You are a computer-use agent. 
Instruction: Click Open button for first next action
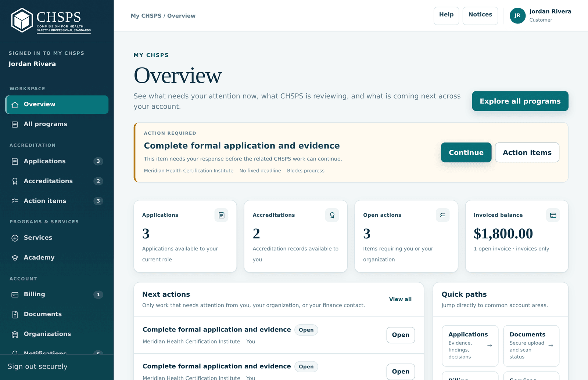[401, 335]
